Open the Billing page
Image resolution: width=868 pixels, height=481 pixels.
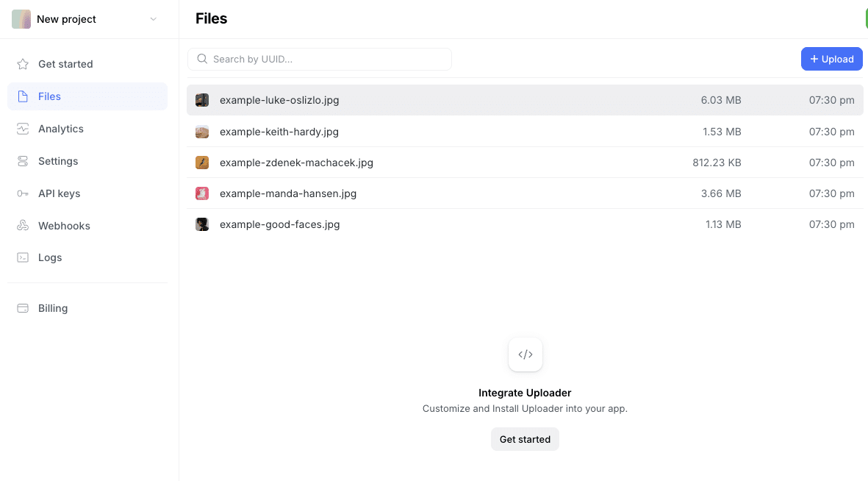pyautogui.click(x=87, y=308)
